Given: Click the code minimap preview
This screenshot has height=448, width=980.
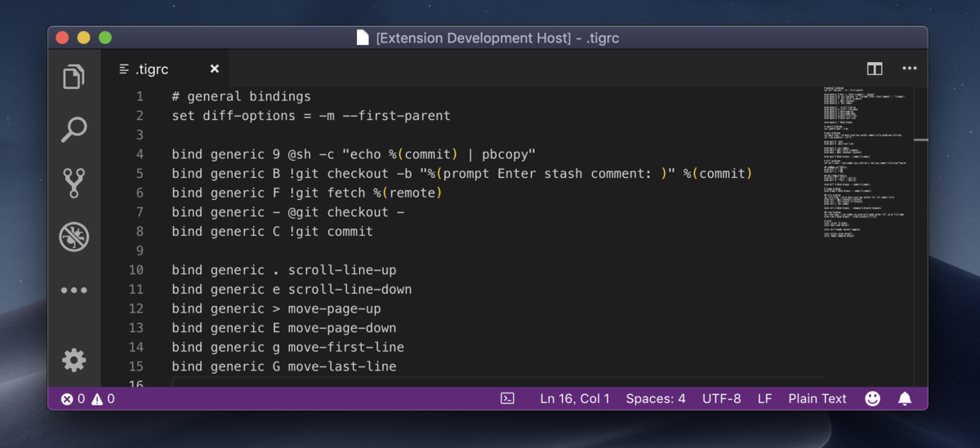Looking at the screenshot, I should [x=866, y=163].
